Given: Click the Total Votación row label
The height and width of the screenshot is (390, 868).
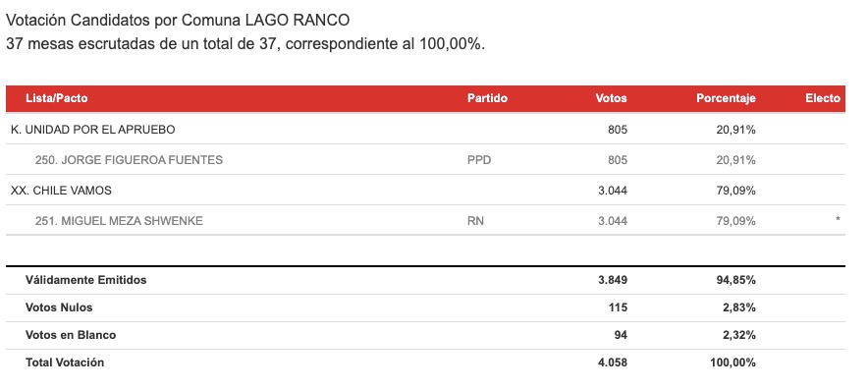Looking at the screenshot, I should pos(65,362).
